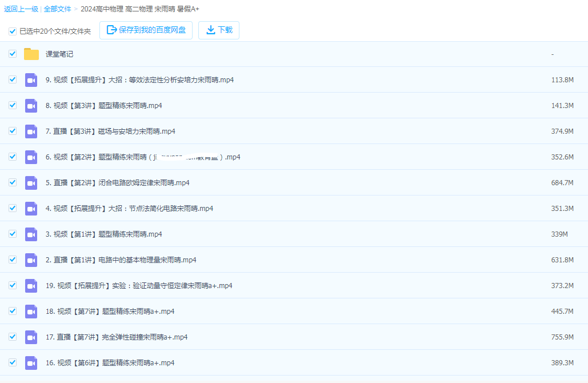Select the video icon for 19. 验证动量守恒定律实验
The image size is (588, 383).
pyautogui.click(x=31, y=286)
